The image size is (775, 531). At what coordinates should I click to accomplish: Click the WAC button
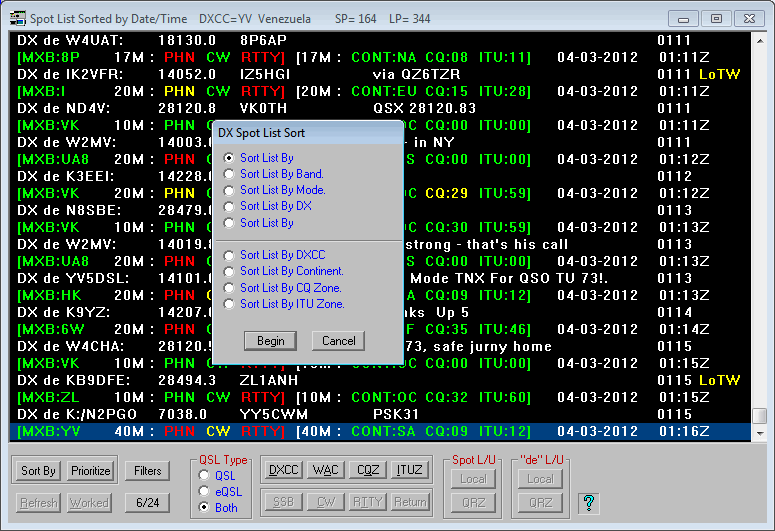pos(325,470)
